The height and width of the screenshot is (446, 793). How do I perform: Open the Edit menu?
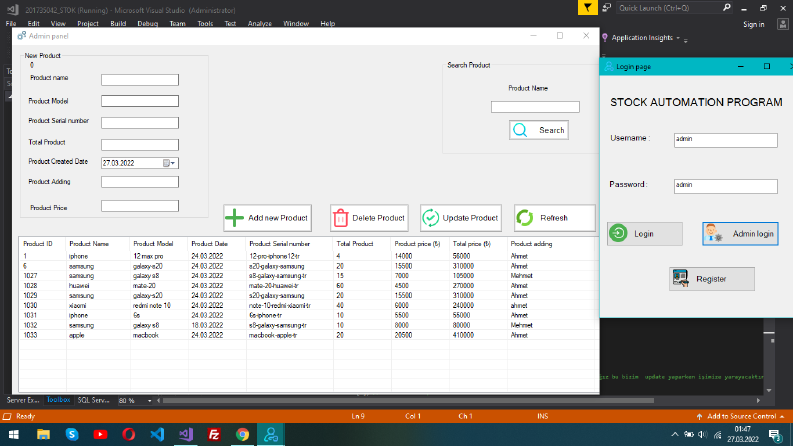point(33,24)
